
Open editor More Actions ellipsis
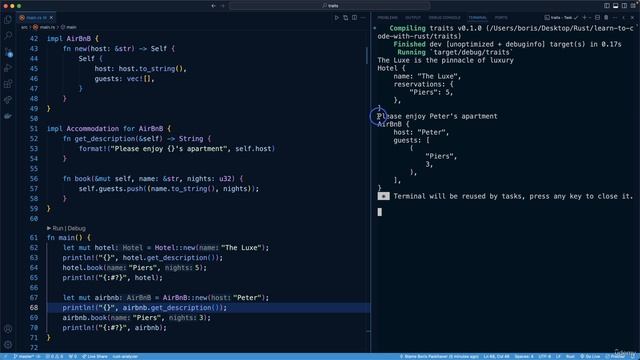363,18
